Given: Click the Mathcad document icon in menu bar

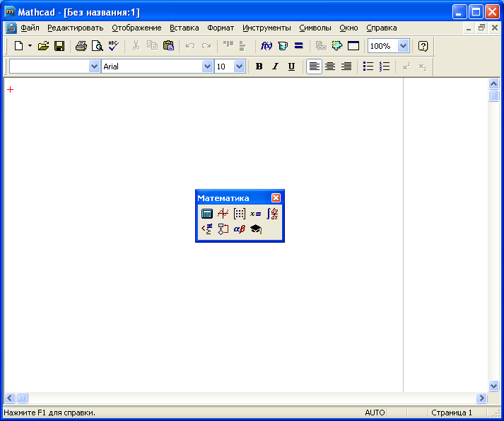Looking at the screenshot, I should (x=11, y=28).
